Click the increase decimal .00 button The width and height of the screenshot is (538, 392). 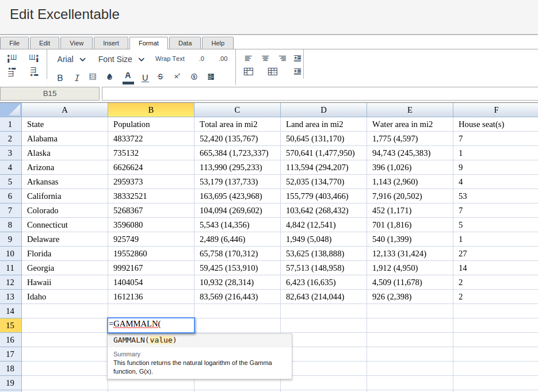pos(223,59)
